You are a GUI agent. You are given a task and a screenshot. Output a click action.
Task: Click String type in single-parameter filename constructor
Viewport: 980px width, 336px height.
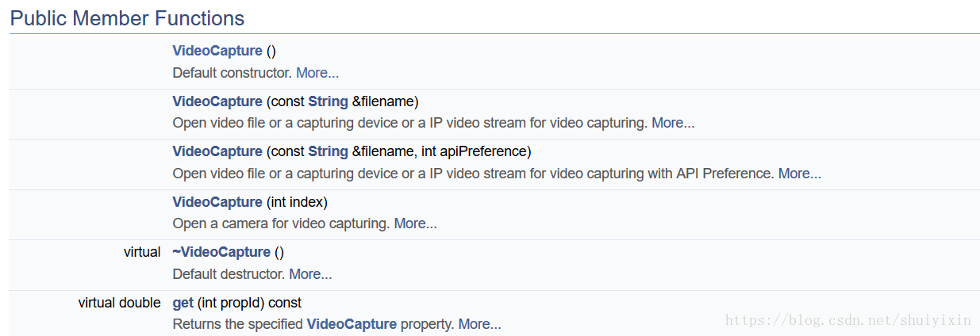tap(328, 101)
